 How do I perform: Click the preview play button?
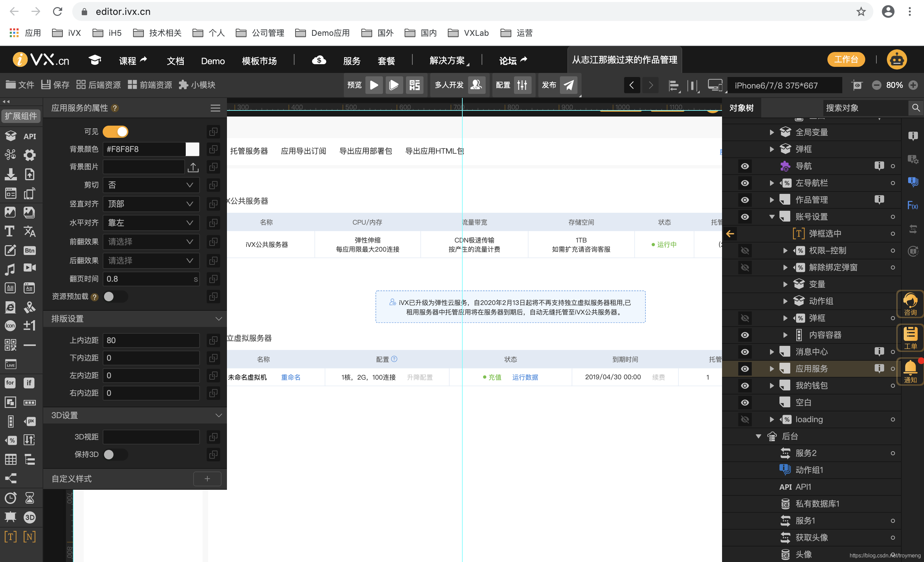[374, 85]
